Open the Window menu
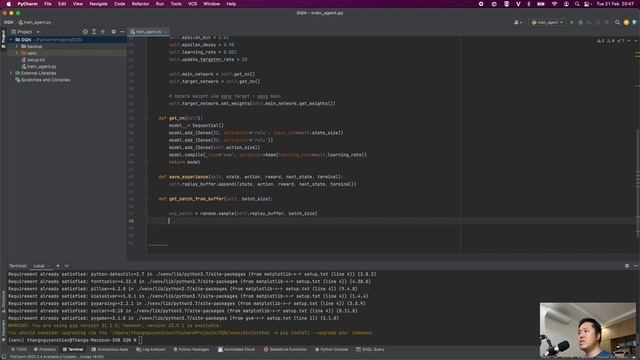Screen dimensions: 640x360 tap(211, 4)
